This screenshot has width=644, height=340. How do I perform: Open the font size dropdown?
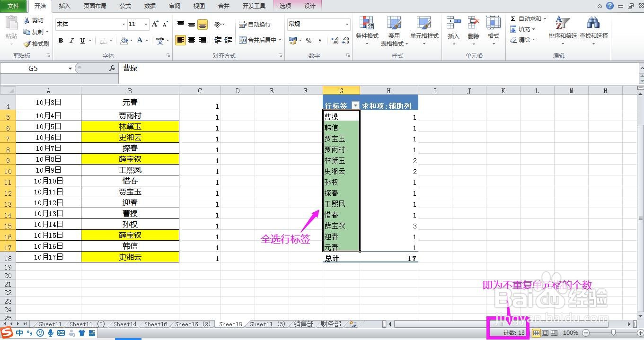[x=146, y=24]
